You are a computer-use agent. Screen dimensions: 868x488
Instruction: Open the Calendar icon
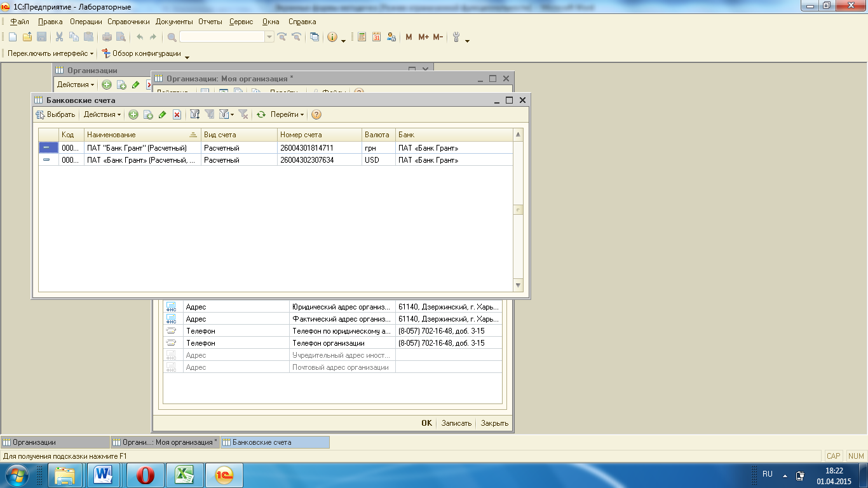tap(377, 37)
